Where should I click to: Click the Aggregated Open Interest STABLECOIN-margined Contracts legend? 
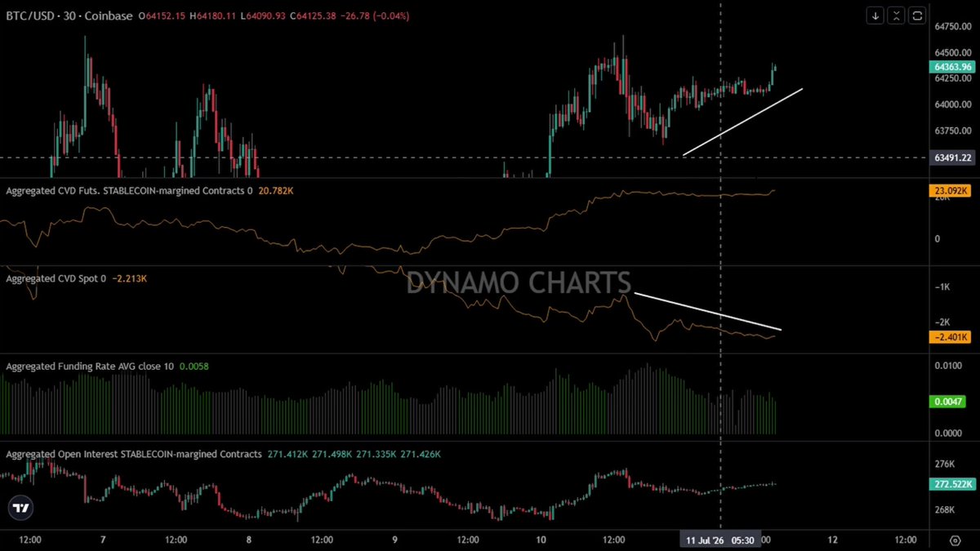click(x=134, y=454)
